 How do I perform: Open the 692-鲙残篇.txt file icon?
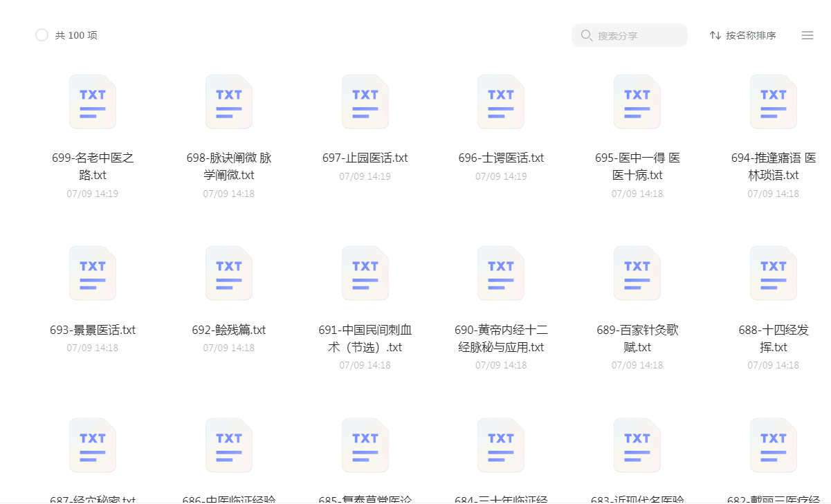click(x=228, y=273)
